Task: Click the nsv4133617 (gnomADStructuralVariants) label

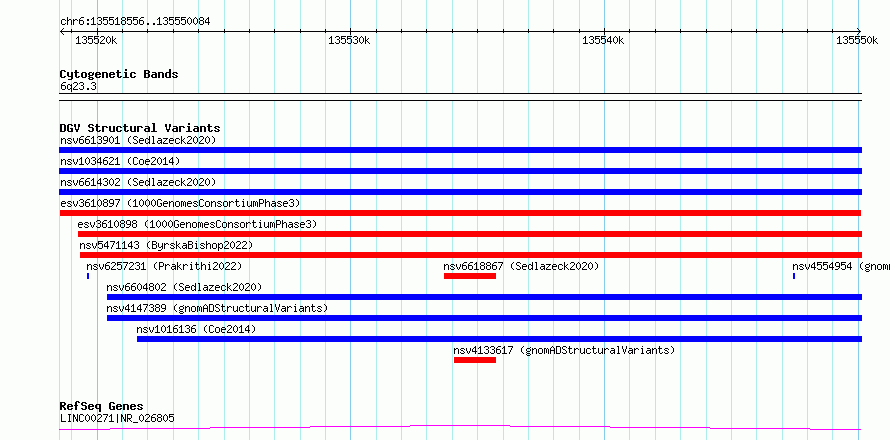Action: [x=564, y=350]
